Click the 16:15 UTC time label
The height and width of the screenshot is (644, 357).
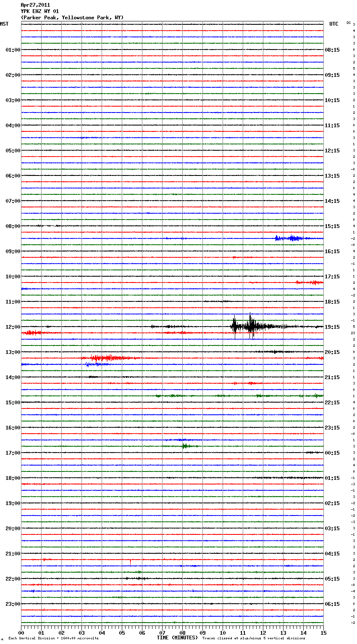(332, 251)
